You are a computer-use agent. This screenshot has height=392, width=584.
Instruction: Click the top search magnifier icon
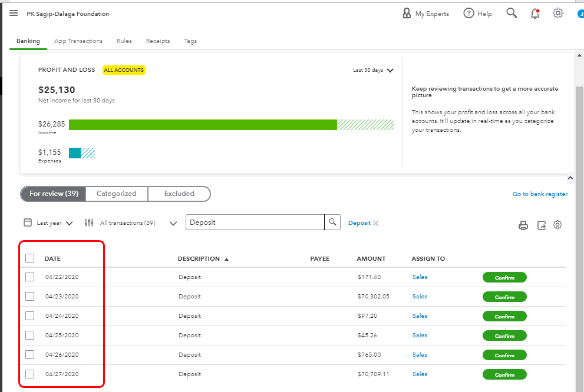[x=512, y=13]
